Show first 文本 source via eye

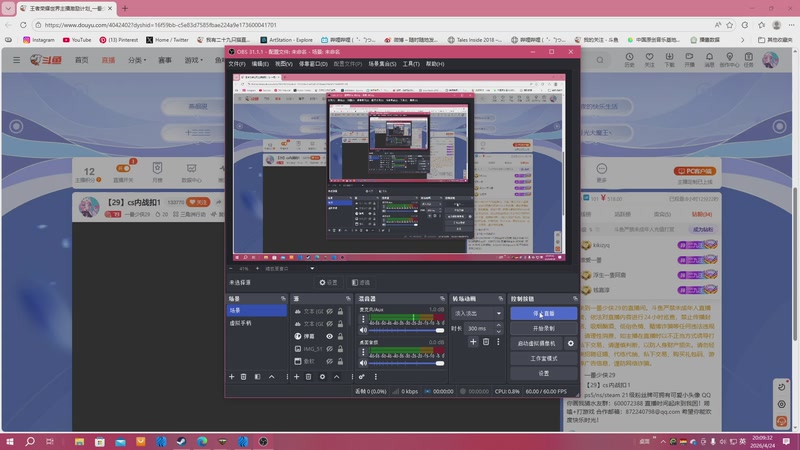pos(330,311)
